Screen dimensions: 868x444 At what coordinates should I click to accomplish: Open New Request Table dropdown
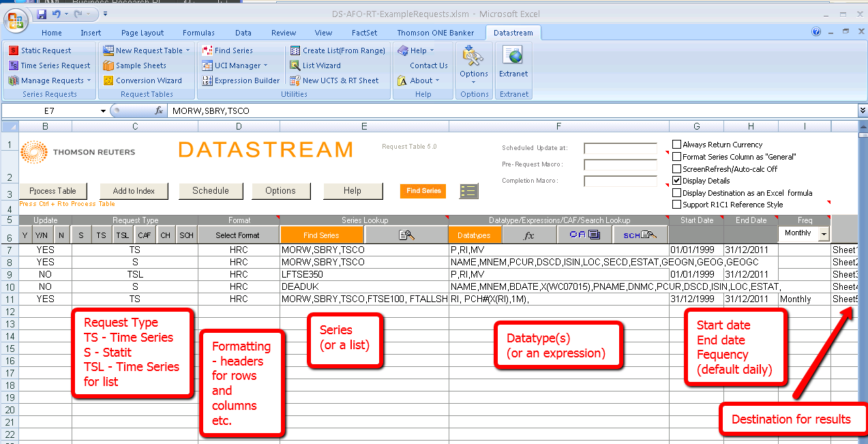point(147,50)
